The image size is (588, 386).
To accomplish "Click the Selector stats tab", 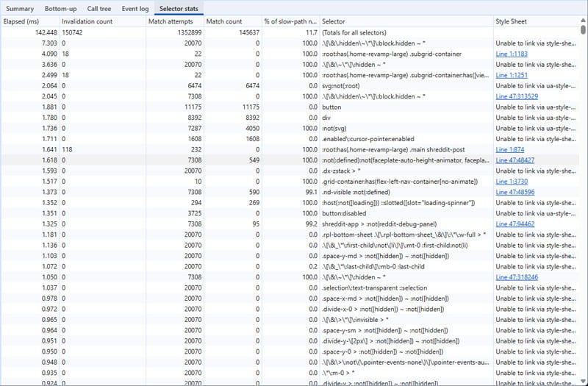I will tap(180, 8).
